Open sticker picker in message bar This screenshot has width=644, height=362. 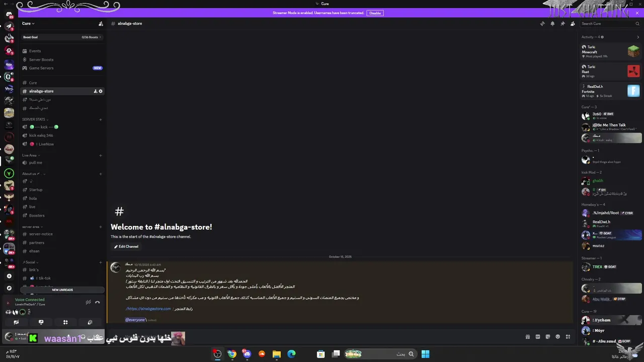tap(548, 337)
